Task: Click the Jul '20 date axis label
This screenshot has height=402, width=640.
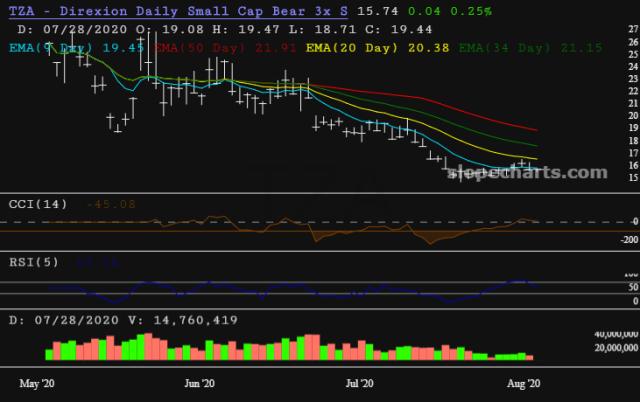Action: (x=359, y=383)
